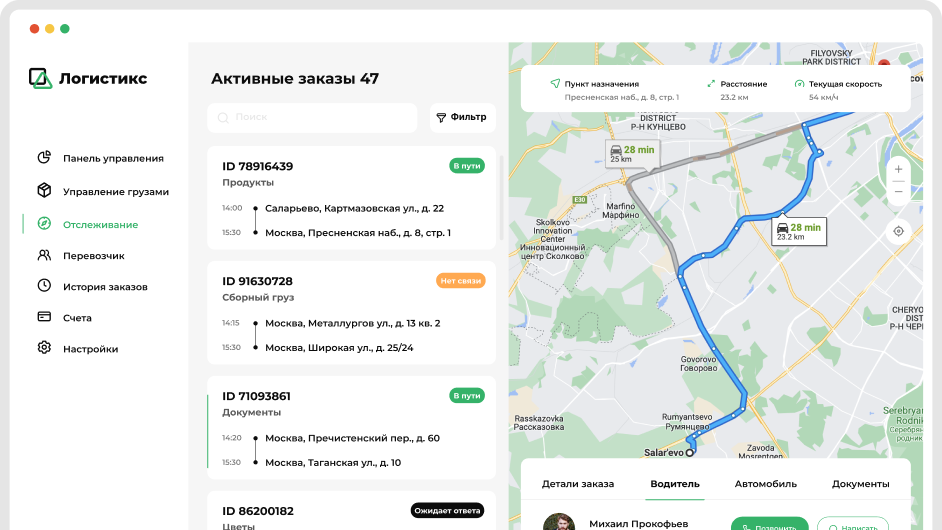Open История заказов section
The width and height of the screenshot is (942, 530).
(x=105, y=287)
